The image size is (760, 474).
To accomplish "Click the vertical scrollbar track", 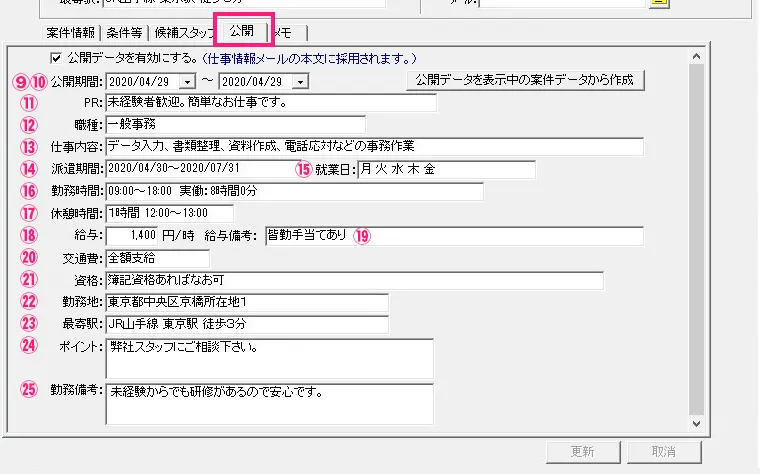I will 697,240.
